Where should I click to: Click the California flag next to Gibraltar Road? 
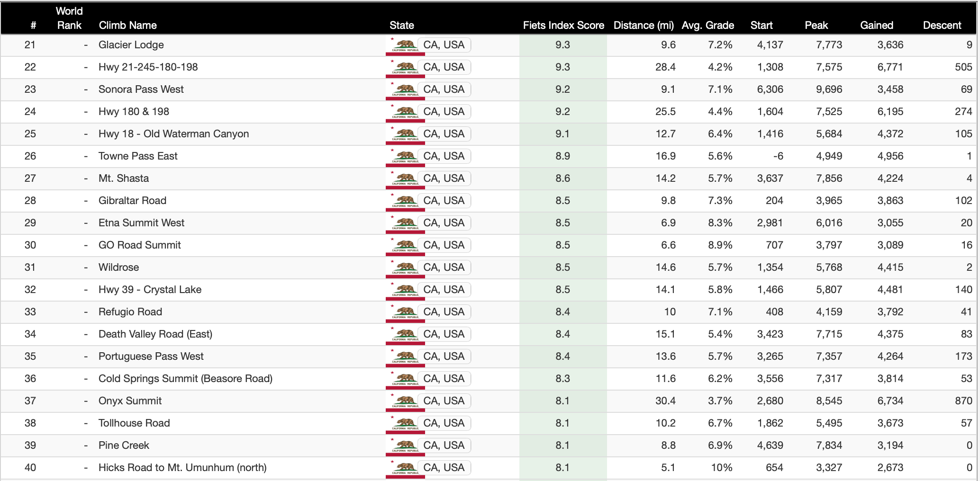405,201
